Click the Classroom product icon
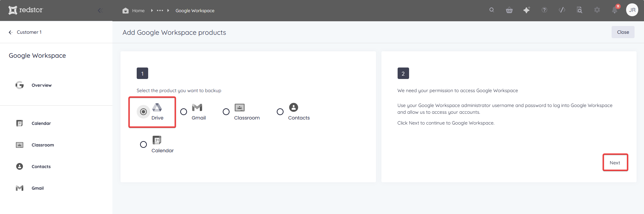 [x=240, y=107]
